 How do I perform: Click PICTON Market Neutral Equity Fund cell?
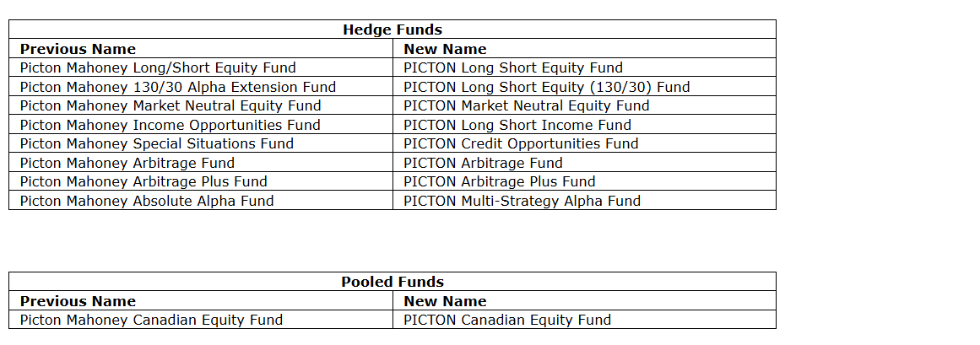coord(527,105)
